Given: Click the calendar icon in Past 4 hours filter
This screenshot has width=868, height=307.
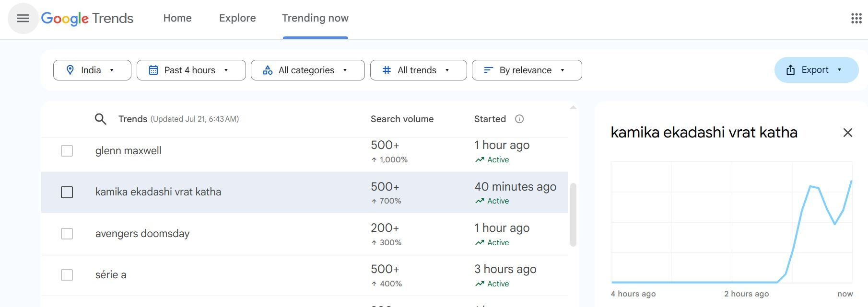Looking at the screenshot, I should point(153,70).
